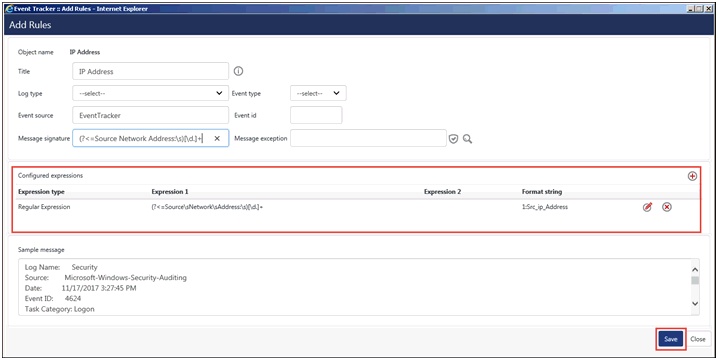Click the Internet Explorer logo in title bar
The width and height of the screenshot is (718, 360).
pos(9,9)
